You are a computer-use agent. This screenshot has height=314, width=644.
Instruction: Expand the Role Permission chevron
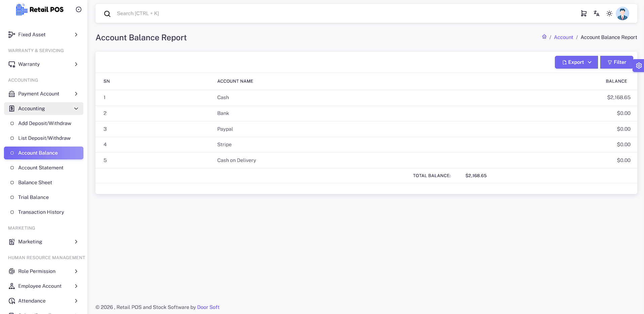(x=76, y=271)
